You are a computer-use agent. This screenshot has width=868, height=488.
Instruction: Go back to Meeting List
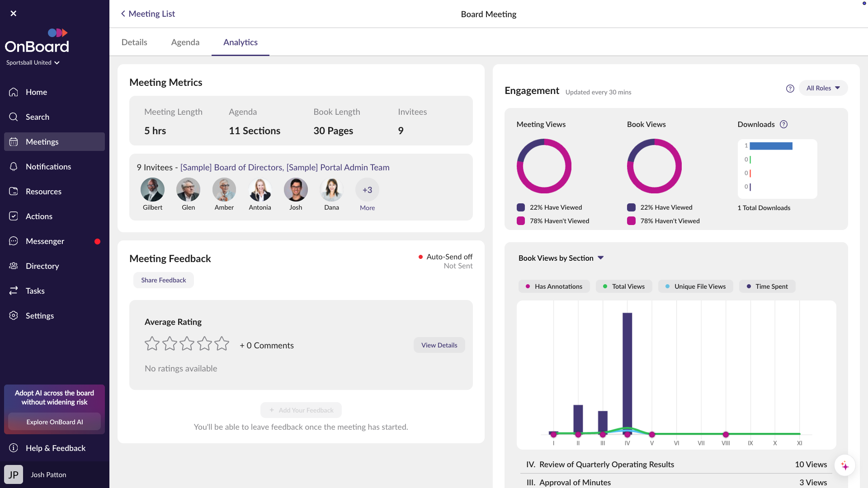tap(148, 14)
